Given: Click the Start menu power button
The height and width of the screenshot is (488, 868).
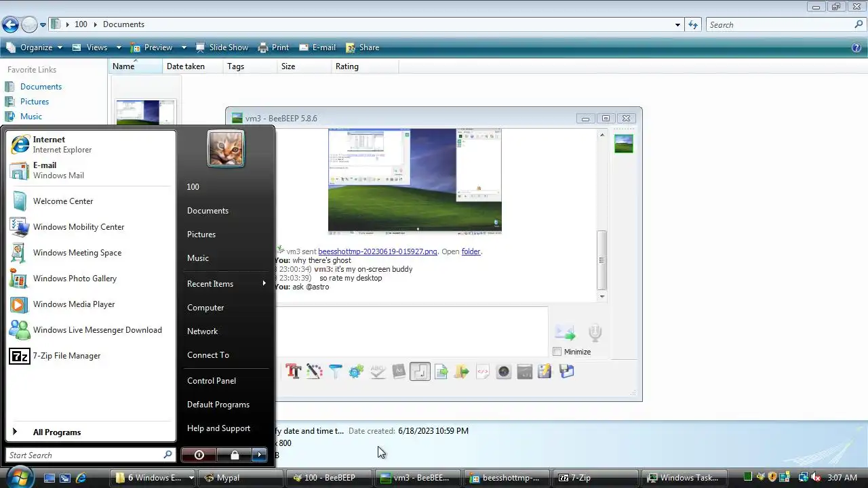Looking at the screenshot, I should [199, 455].
